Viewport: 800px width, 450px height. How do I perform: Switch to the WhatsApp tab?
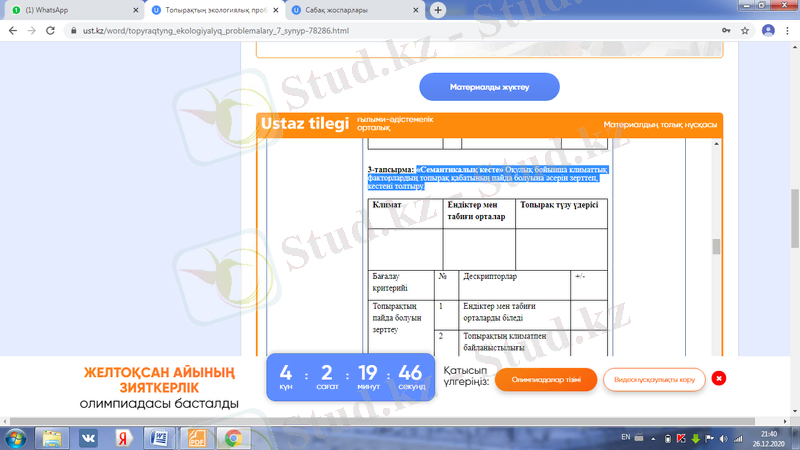click(70, 10)
